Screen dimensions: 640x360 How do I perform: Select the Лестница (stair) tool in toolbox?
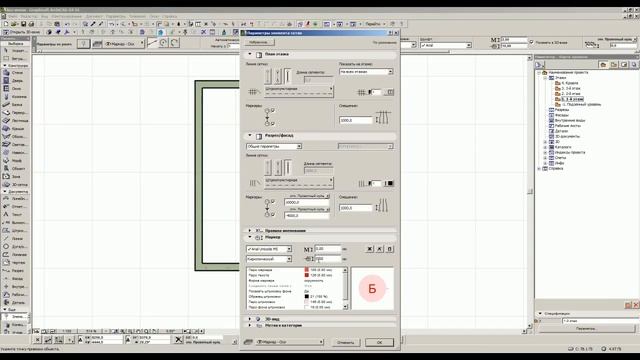[16, 120]
